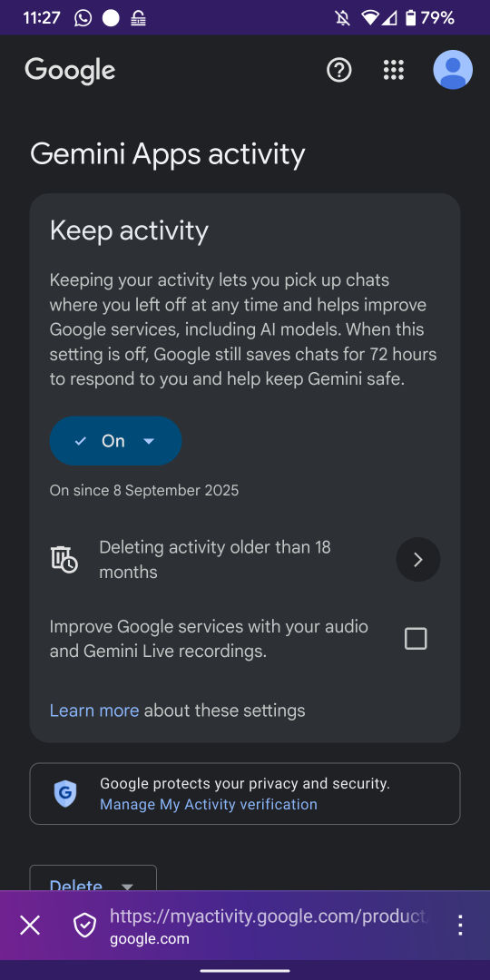
Task: Click the Learn more link
Action: pyautogui.click(x=94, y=710)
